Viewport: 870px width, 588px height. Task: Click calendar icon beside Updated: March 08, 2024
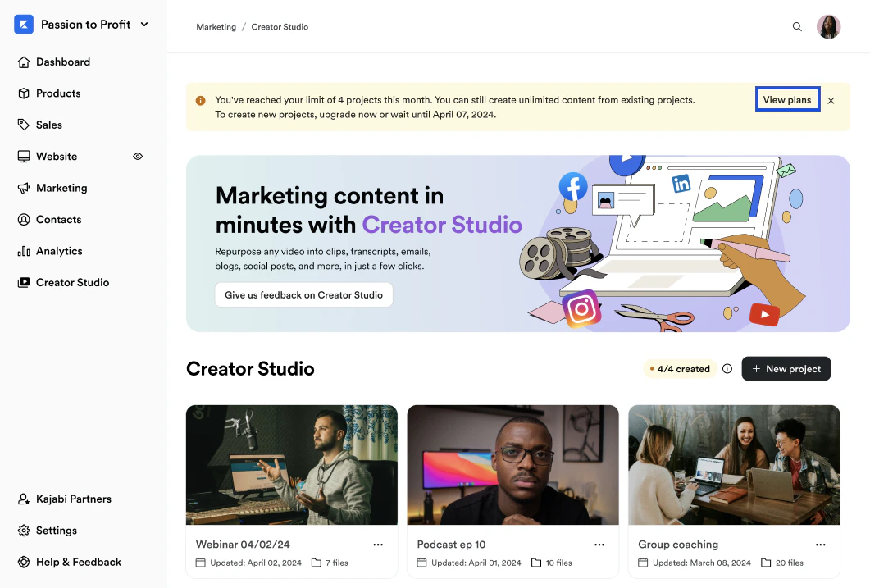[643, 563]
